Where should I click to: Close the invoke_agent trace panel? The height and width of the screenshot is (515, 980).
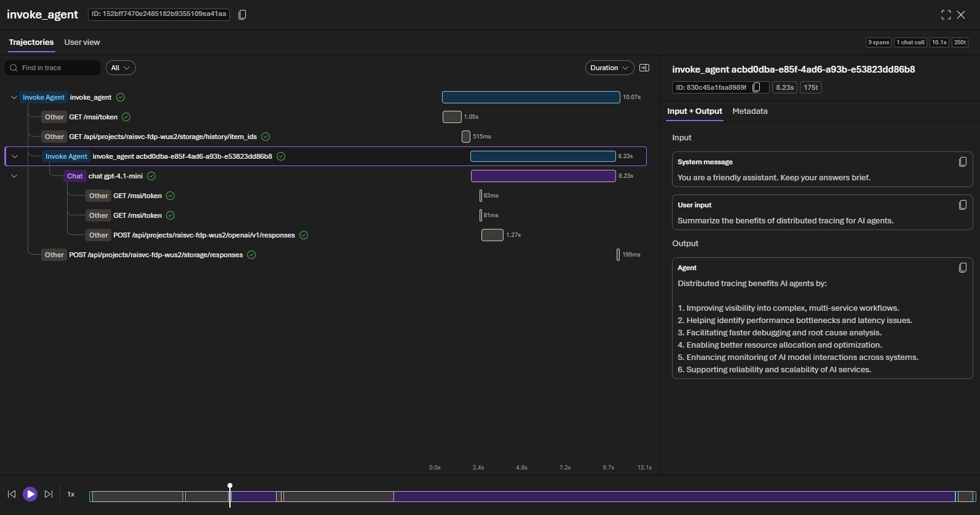961,15
